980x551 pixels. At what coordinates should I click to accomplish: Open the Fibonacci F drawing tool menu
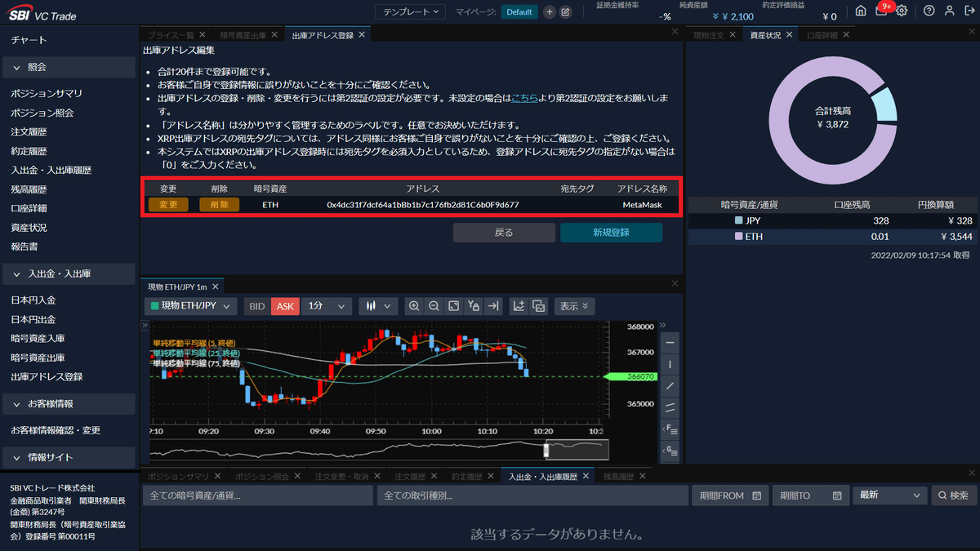pos(670,428)
